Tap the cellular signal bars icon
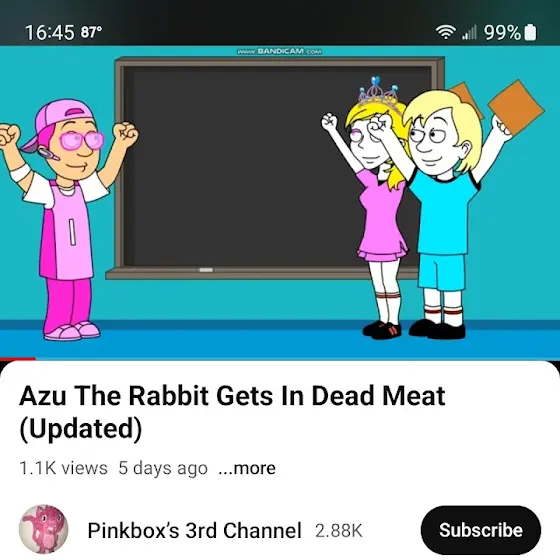The height and width of the screenshot is (560, 560). pyautogui.click(x=469, y=32)
